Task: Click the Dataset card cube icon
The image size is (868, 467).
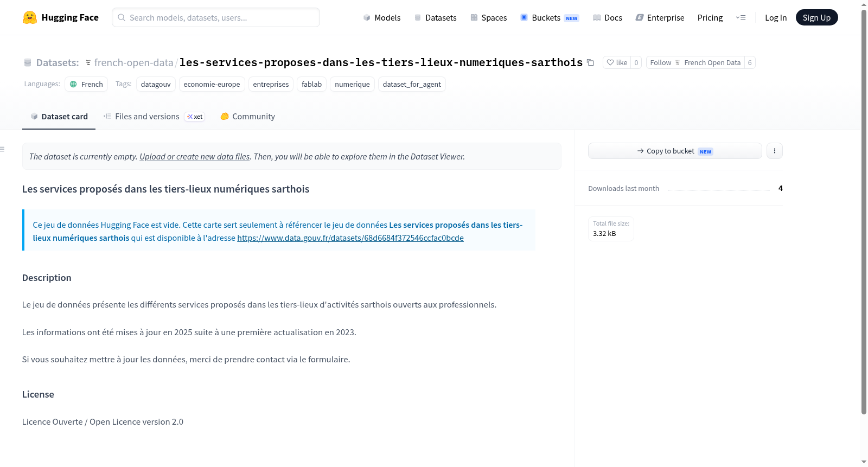Action: tap(34, 116)
